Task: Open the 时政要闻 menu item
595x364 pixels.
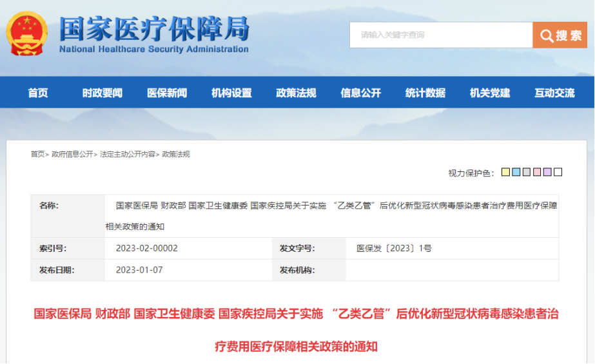Action: click(x=102, y=93)
